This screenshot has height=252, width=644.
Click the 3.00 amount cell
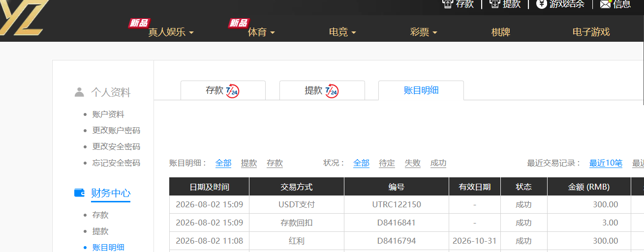coord(589,223)
